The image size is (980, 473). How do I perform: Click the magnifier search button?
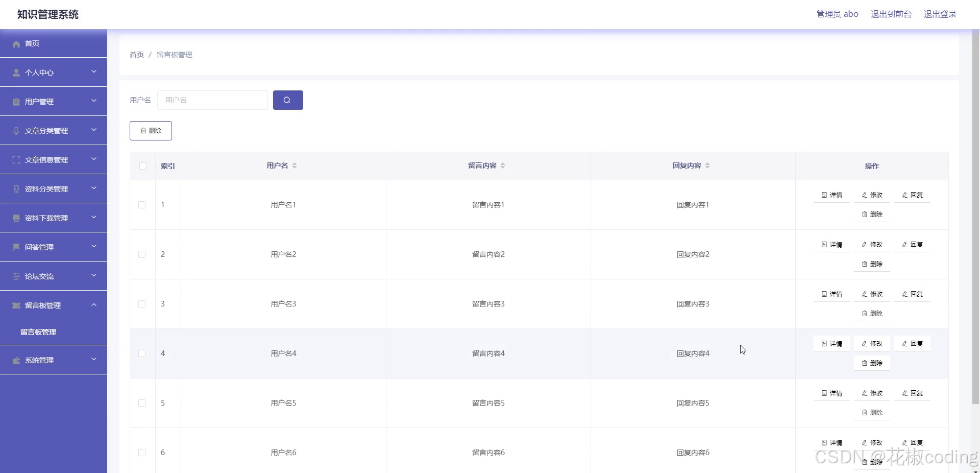(288, 100)
